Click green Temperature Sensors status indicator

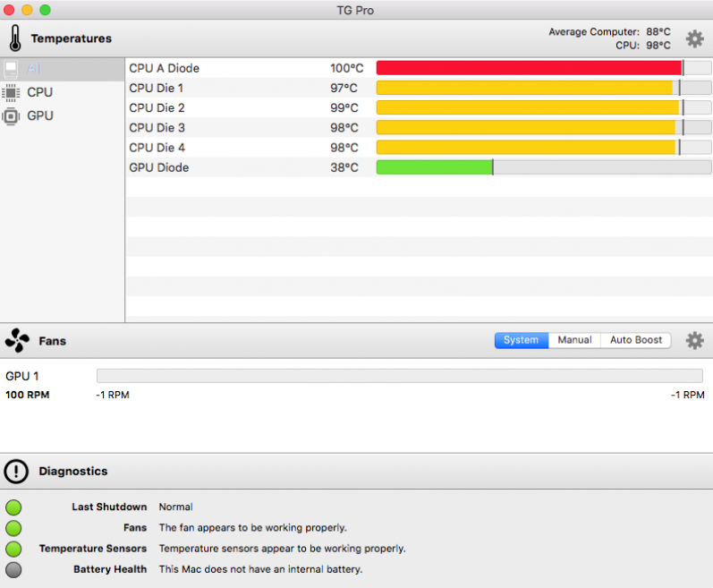point(13,549)
